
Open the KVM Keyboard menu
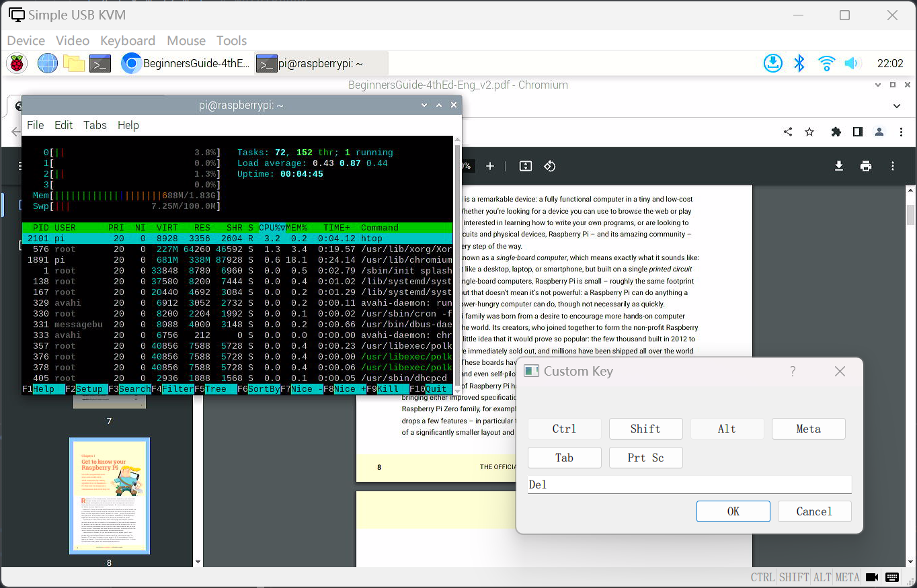click(128, 40)
